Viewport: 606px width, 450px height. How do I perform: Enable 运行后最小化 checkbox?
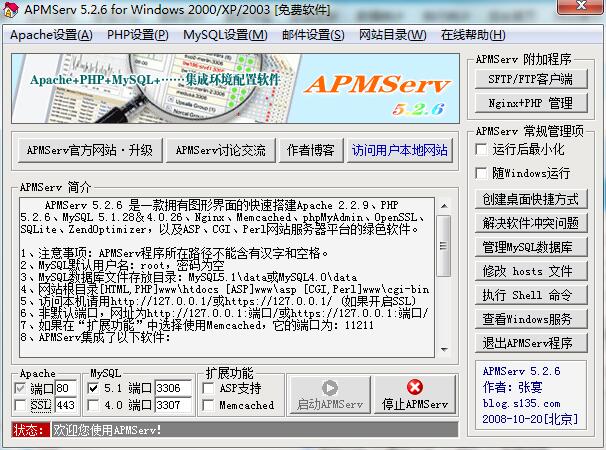pos(481,150)
